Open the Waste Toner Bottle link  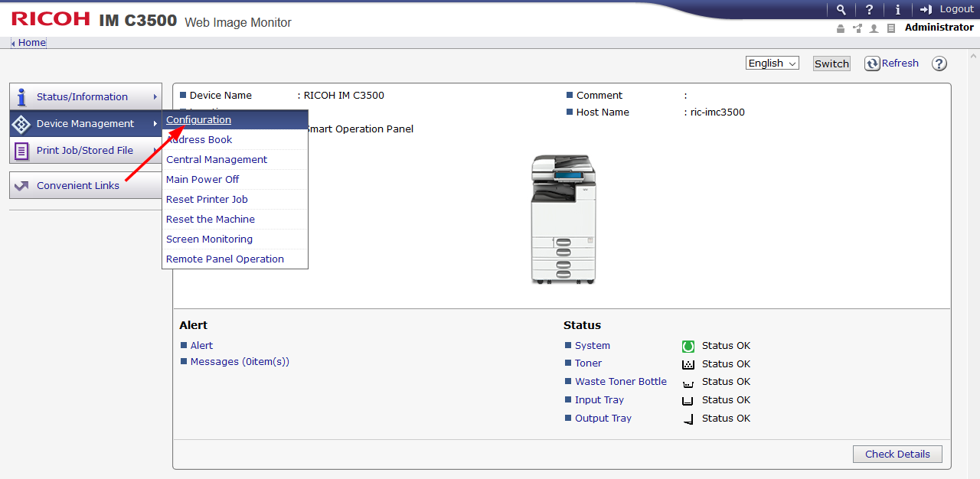pos(621,382)
